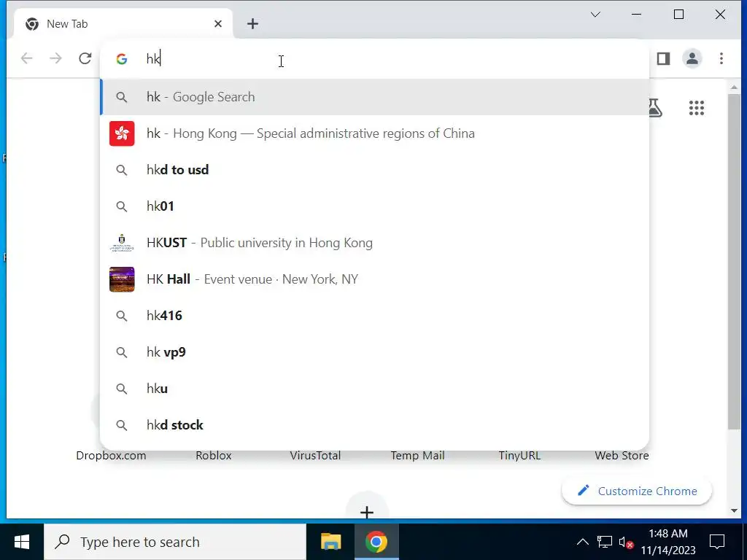
Task: Click the HK Hall venue photo thumbnail
Action: [x=122, y=279]
